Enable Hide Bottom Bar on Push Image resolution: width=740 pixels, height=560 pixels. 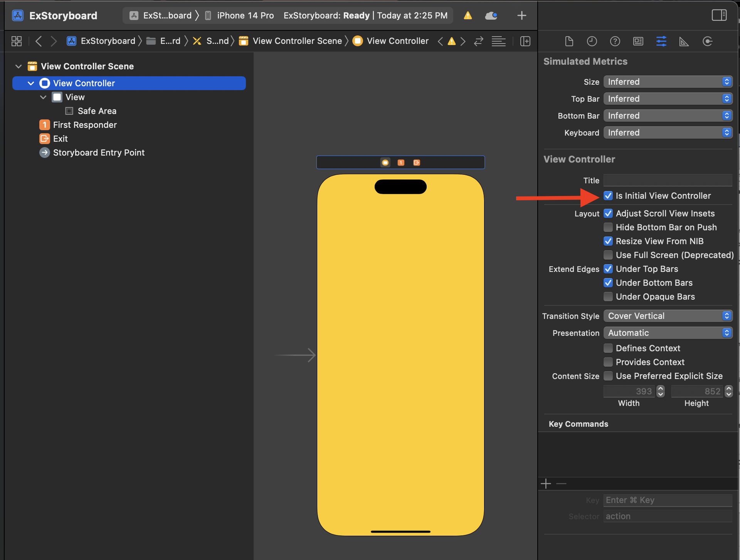(x=608, y=227)
